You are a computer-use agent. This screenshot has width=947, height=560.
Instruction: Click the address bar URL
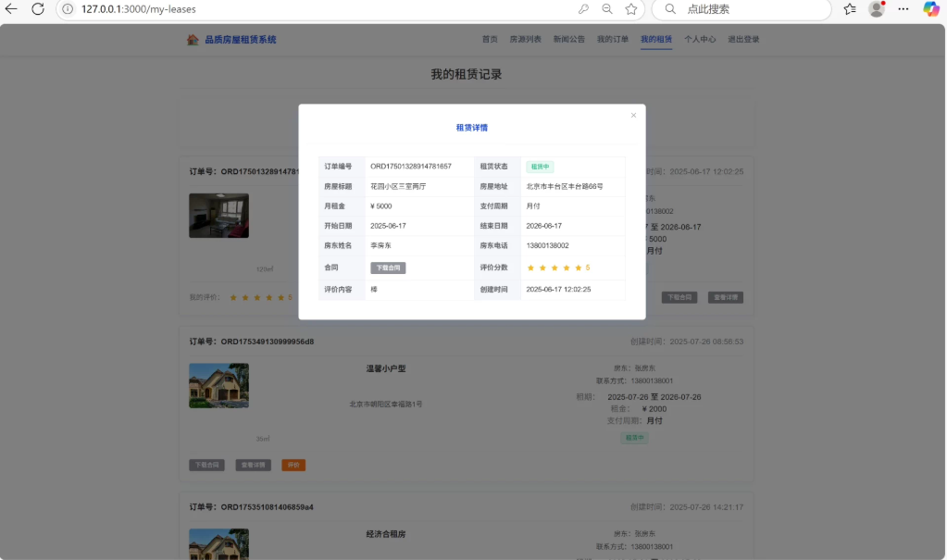tap(138, 9)
